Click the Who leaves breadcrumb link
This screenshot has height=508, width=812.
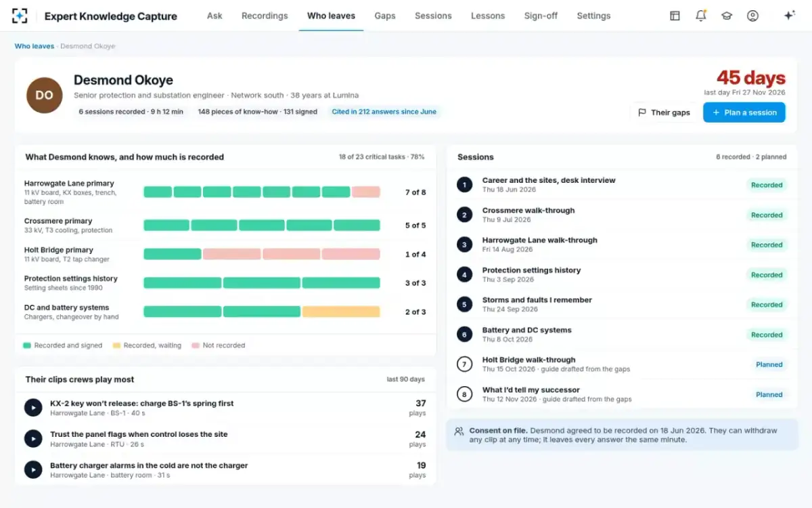[35, 46]
